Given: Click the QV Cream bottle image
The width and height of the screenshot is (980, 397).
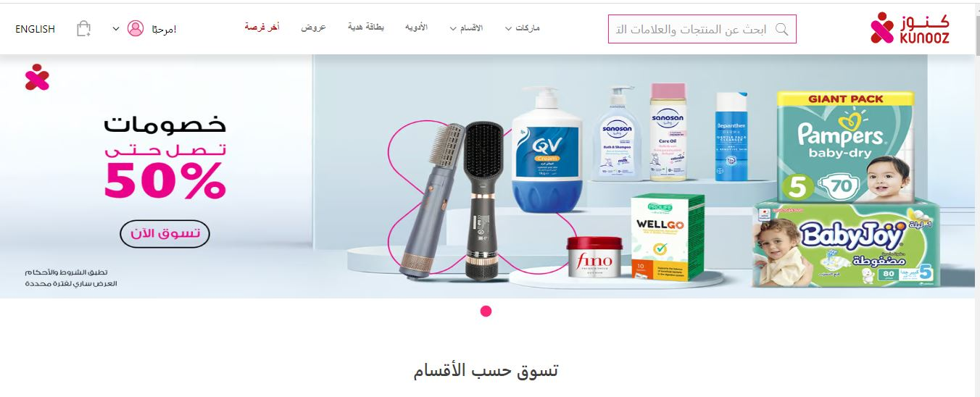Looking at the screenshot, I should coord(547,150).
